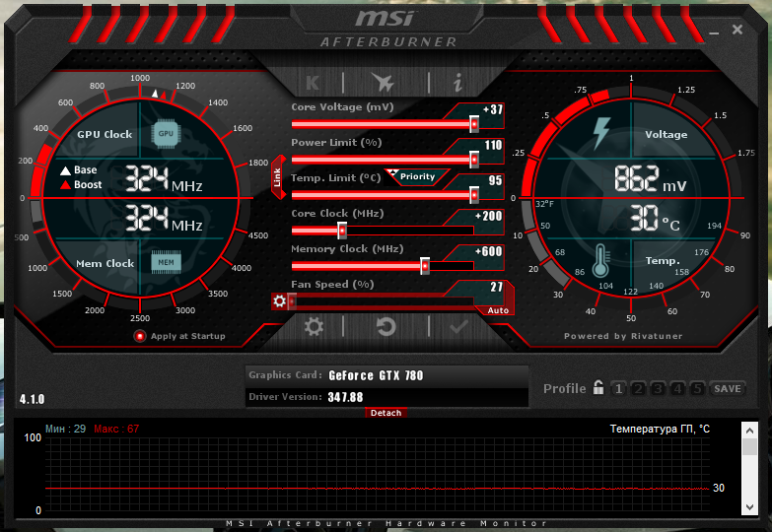The width and height of the screenshot is (772, 532).
Task: Click the SAVE profile button
Action: click(x=728, y=389)
